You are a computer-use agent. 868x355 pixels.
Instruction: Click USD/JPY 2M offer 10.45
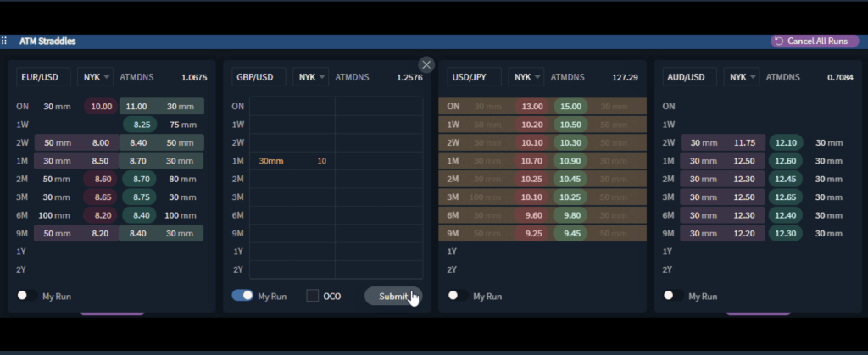pyautogui.click(x=570, y=179)
